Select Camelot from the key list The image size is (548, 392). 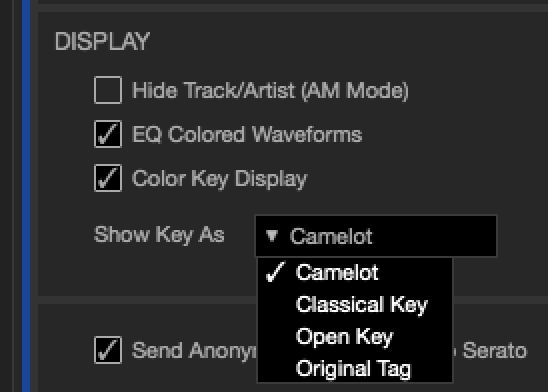[x=355, y=272]
